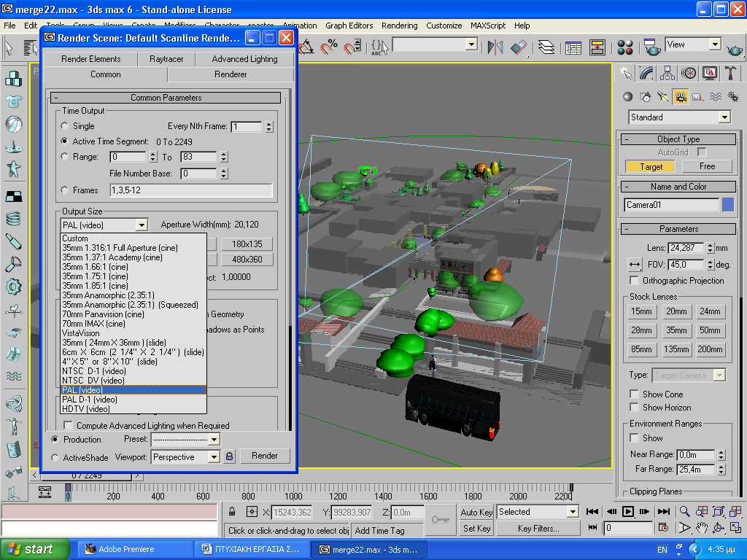Click the 480x360 output size preset
Viewport: 747px width, 560px height.
coord(247,260)
